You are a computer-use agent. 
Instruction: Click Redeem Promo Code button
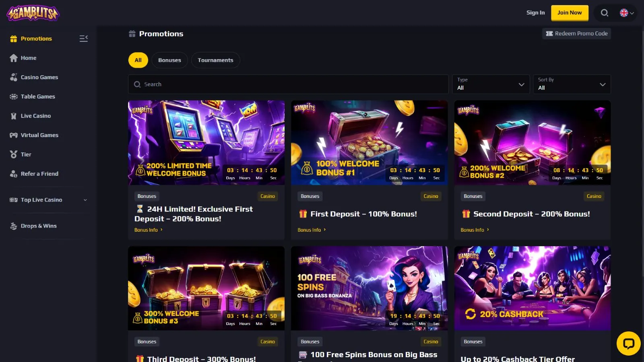coord(576,34)
